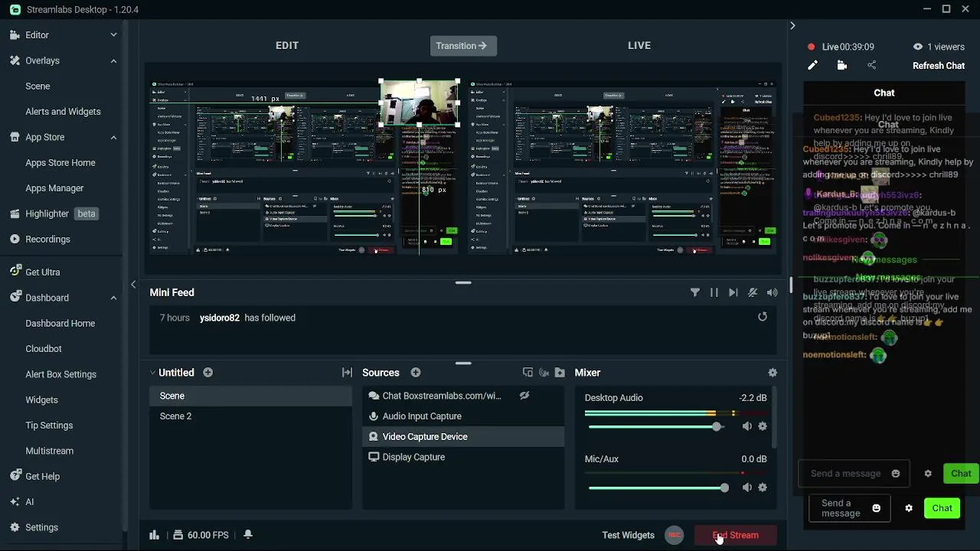Open Alerts and Widgets
The height and width of the screenshot is (551, 980).
63,112
